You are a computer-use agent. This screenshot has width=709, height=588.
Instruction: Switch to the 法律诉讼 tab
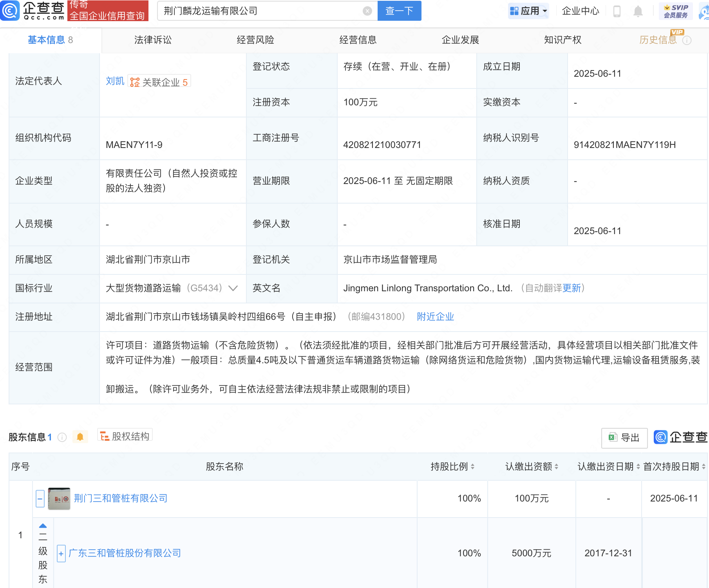click(x=153, y=40)
